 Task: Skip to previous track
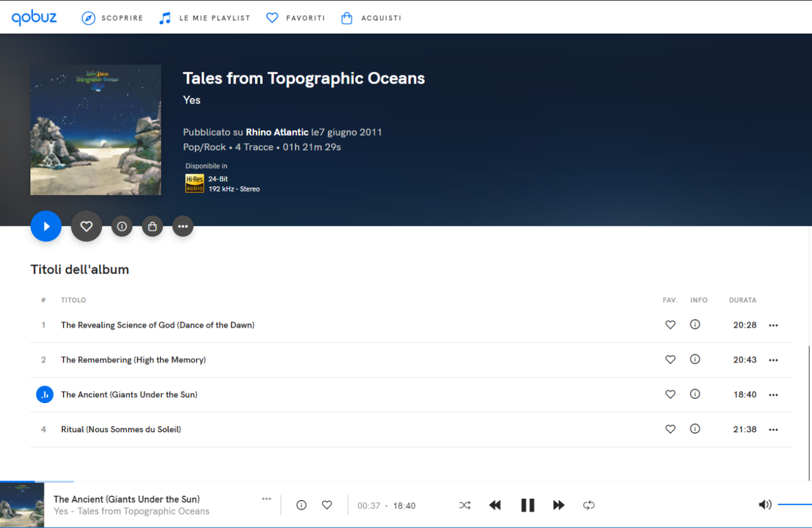(x=495, y=505)
